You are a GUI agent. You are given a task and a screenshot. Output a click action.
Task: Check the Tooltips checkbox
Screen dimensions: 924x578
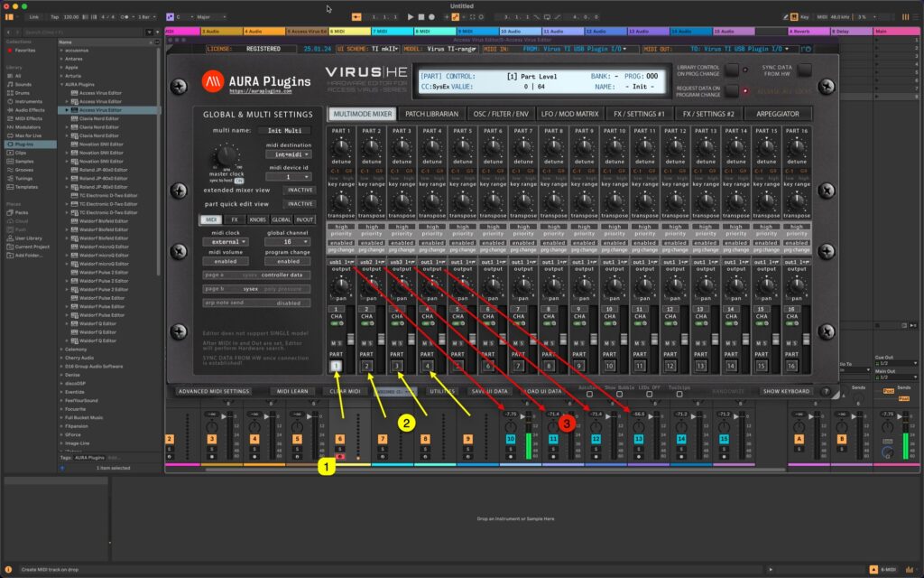tap(679, 393)
